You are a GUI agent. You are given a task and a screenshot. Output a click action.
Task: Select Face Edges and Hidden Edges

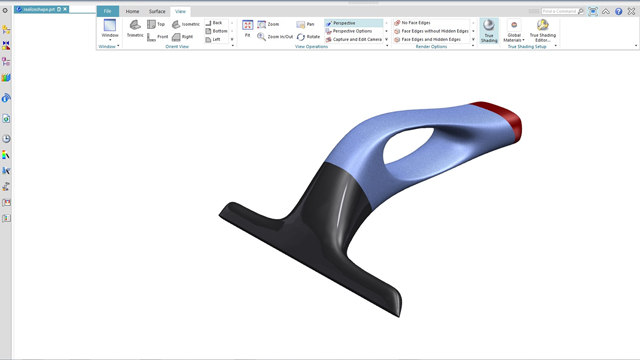[427, 39]
